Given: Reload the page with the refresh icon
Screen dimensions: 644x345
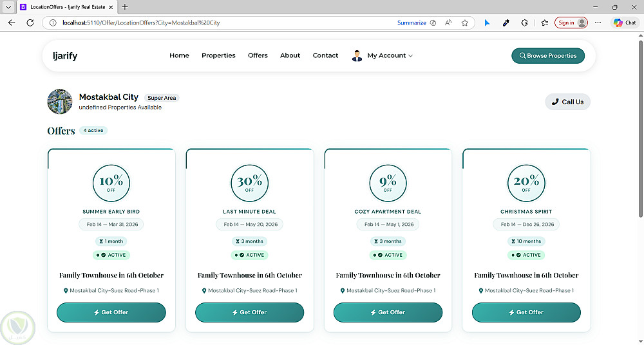Looking at the screenshot, I should tap(30, 23).
